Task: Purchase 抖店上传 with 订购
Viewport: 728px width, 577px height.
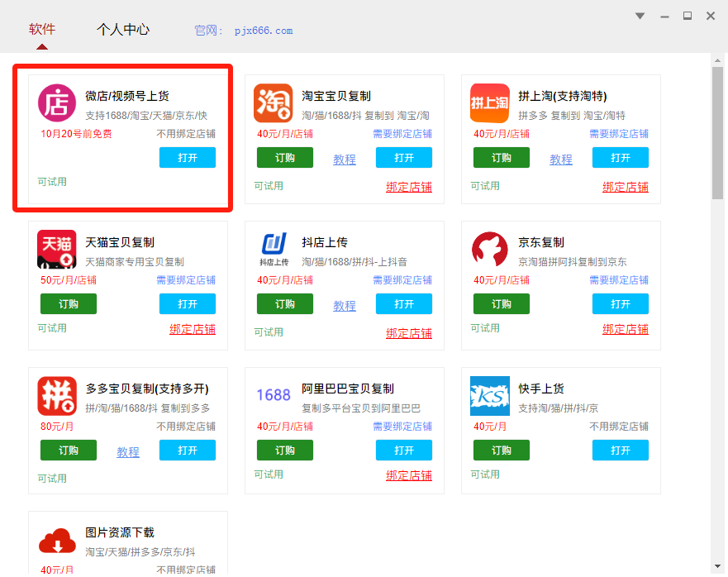Action: (285, 304)
